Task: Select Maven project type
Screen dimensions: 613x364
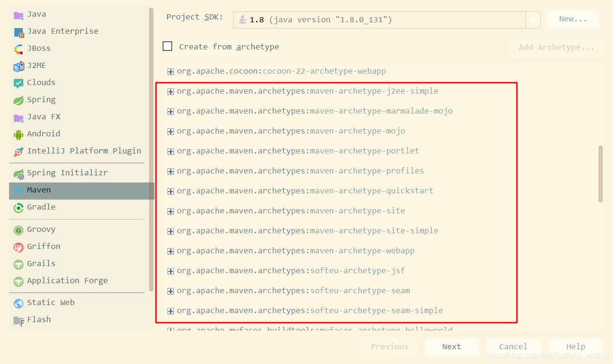Action: (x=81, y=191)
